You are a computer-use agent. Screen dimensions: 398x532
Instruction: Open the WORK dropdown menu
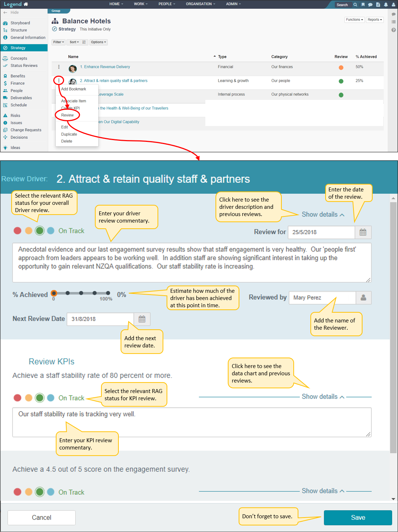coord(141,4)
